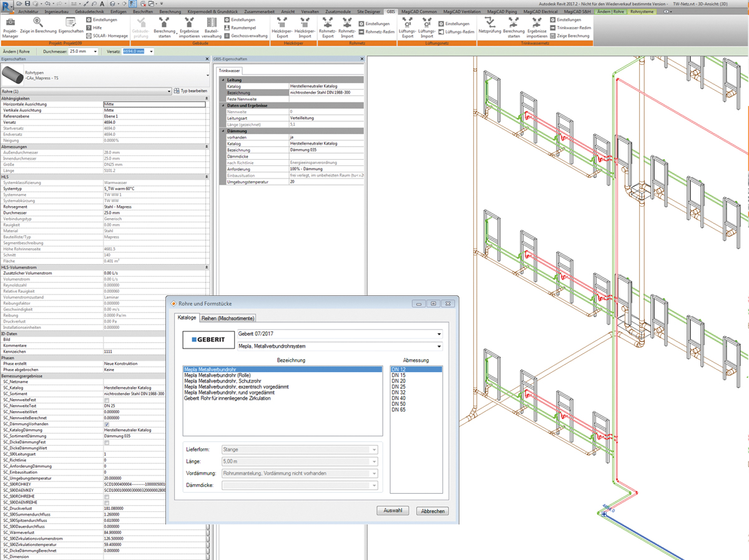This screenshot has width=749, height=560.
Task: Open Trinkwasser-Redim tool
Action: click(x=569, y=28)
